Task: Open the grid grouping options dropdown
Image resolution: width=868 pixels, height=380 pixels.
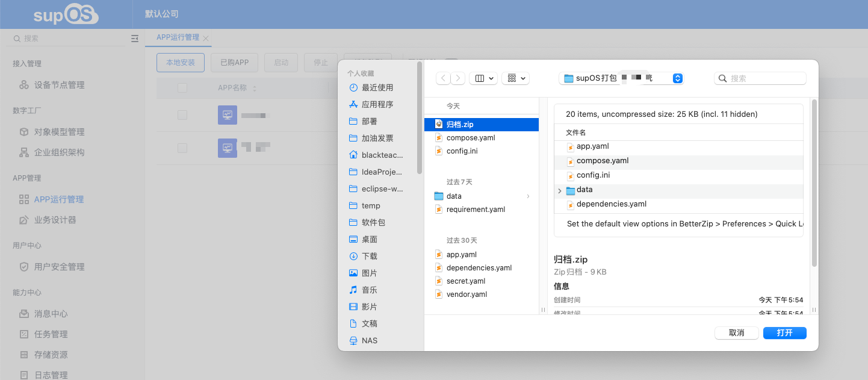Action: pos(515,78)
